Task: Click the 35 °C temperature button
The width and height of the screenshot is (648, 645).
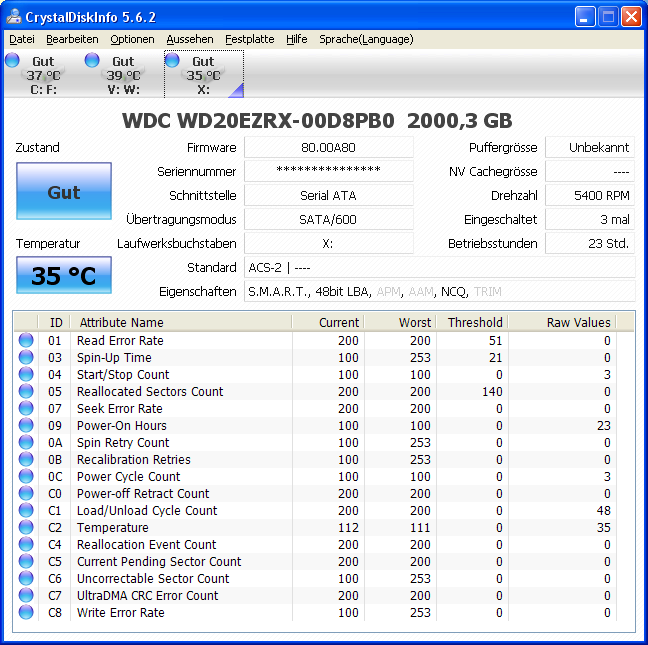Action: 64,275
